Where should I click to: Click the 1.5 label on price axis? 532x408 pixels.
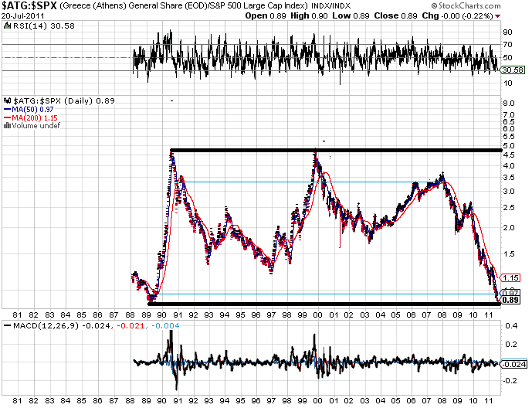click(510, 254)
